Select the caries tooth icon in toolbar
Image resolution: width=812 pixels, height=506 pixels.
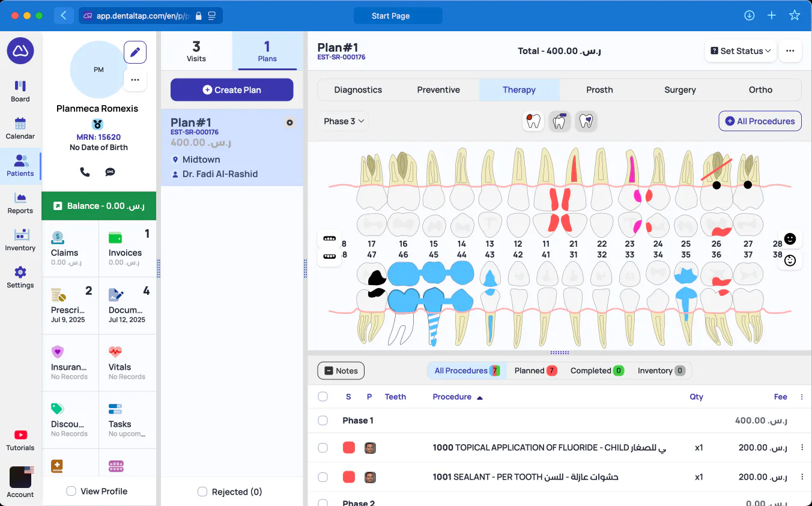(x=533, y=121)
